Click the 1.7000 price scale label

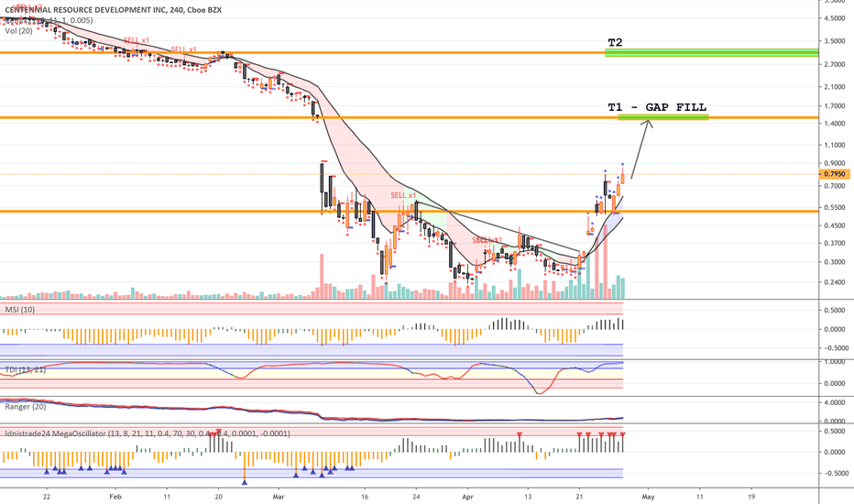coord(835,107)
